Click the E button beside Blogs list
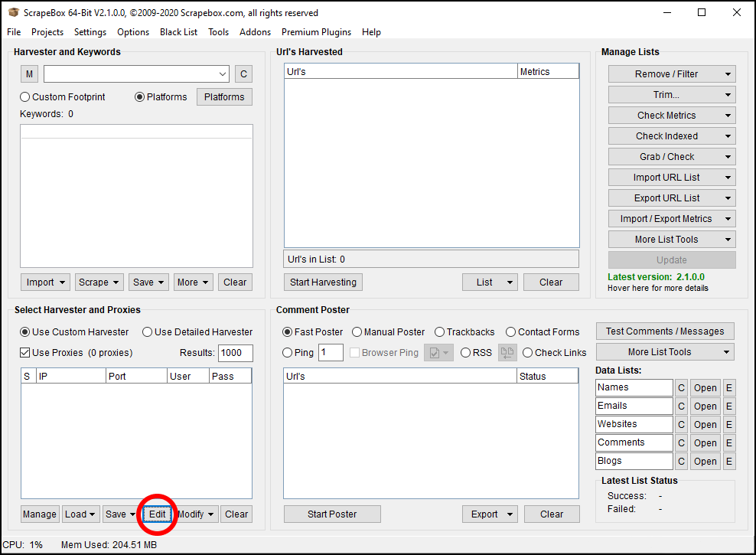The image size is (756, 555). click(729, 462)
